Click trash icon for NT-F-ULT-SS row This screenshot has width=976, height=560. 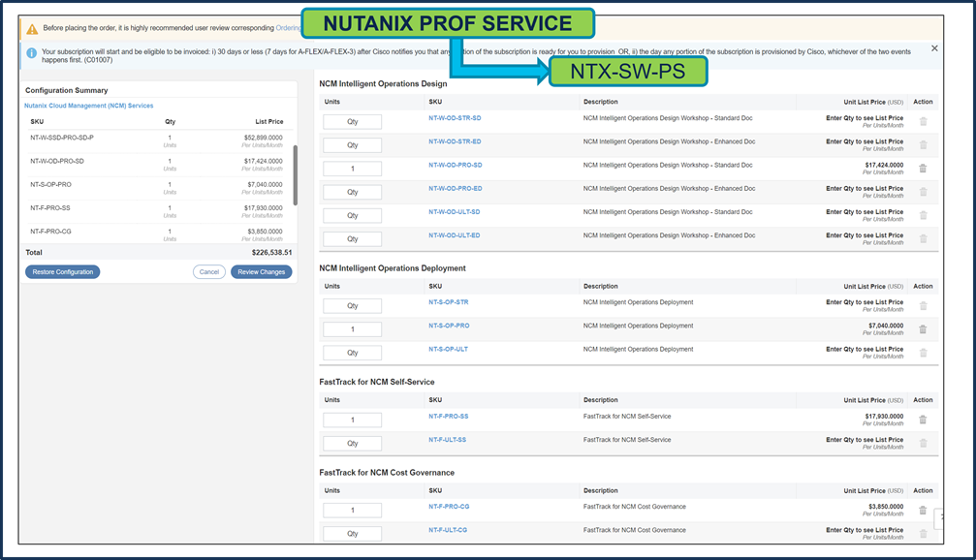click(923, 443)
